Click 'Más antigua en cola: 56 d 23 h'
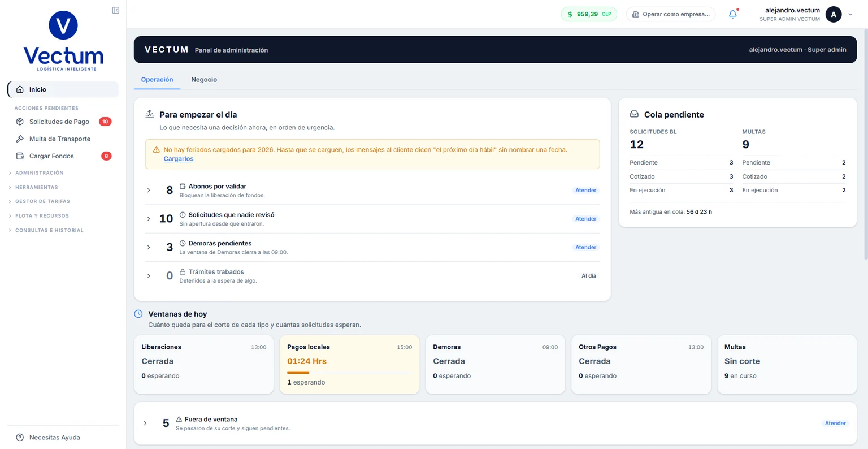 671,212
